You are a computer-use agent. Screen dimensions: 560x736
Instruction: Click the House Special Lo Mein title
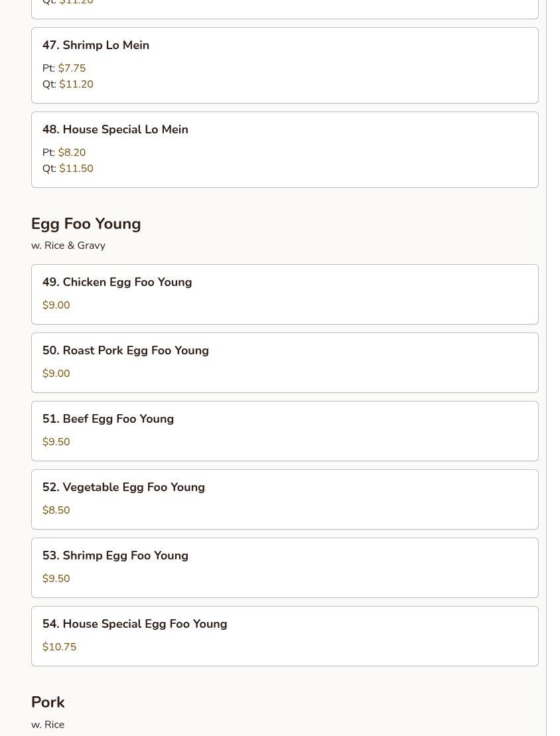pyautogui.click(x=115, y=129)
